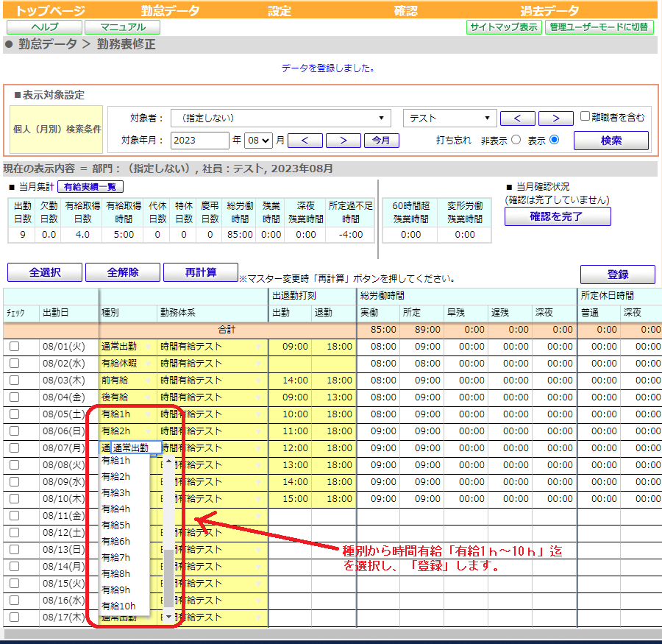
Task: Click the 出勤 time field for 08/10
Action: [x=290, y=498]
